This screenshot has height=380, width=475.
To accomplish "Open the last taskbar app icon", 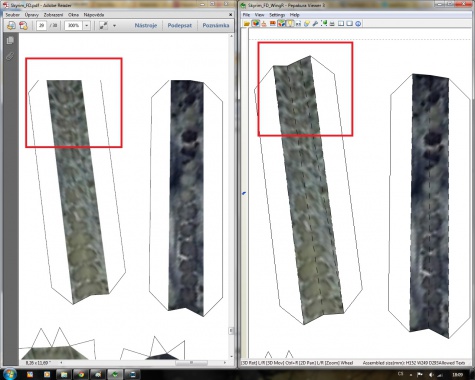I will pos(133,374).
